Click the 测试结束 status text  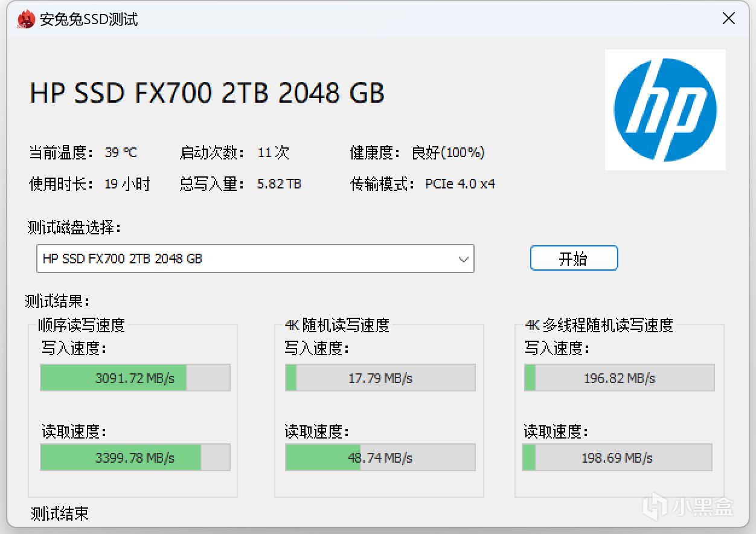coord(60,514)
